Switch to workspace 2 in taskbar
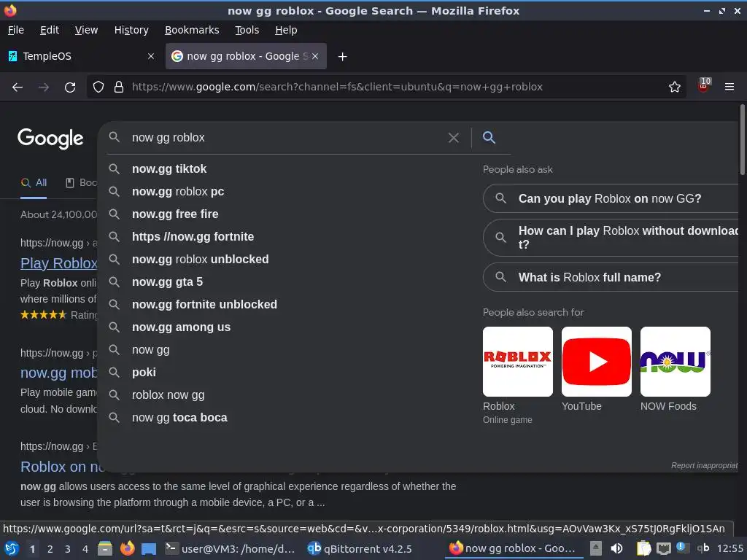The height and width of the screenshot is (560, 747). [x=50, y=549]
